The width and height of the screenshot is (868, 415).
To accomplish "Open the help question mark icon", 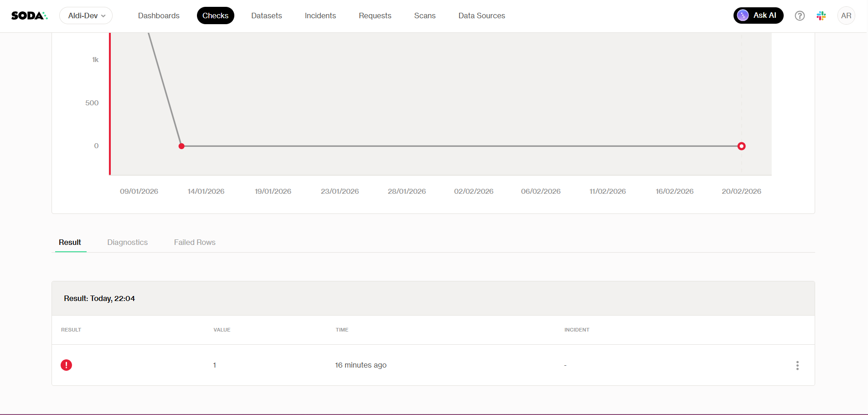I will tap(800, 16).
